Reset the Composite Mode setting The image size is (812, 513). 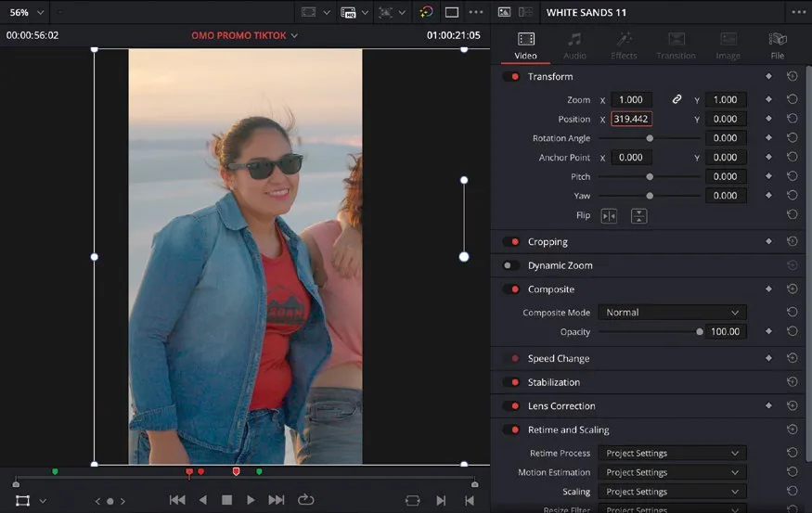792,312
